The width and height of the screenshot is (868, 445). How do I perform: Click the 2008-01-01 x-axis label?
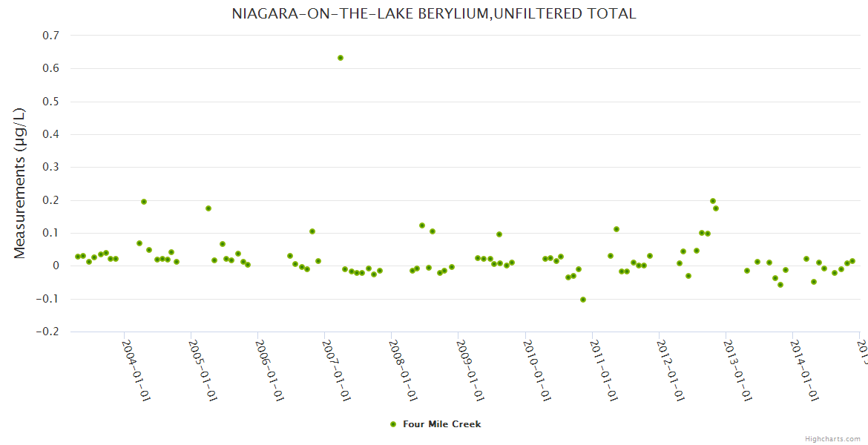click(404, 369)
